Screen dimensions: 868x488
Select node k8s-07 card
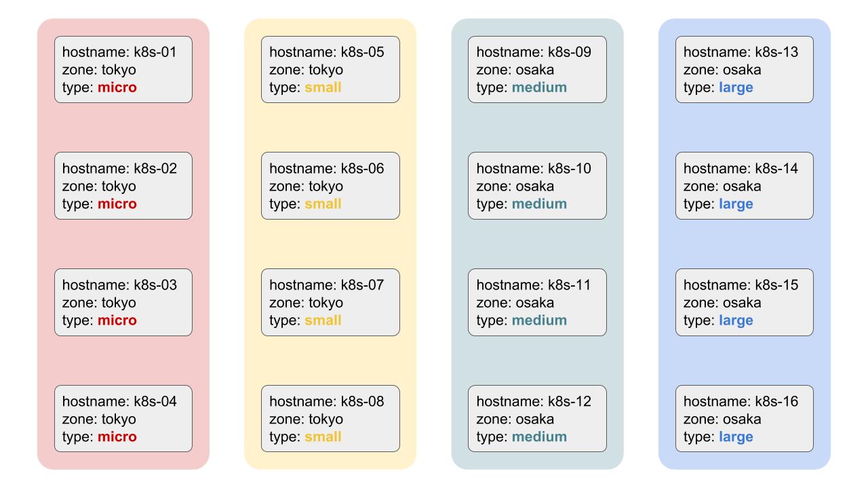330,302
